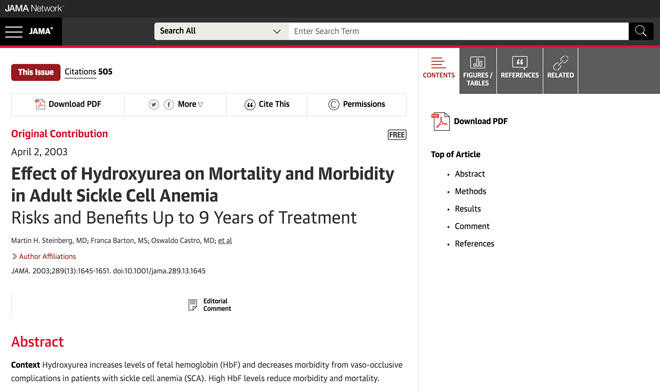Jump to Top of Article
The width and height of the screenshot is (660, 391).
pyautogui.click(x=455, y=154)
